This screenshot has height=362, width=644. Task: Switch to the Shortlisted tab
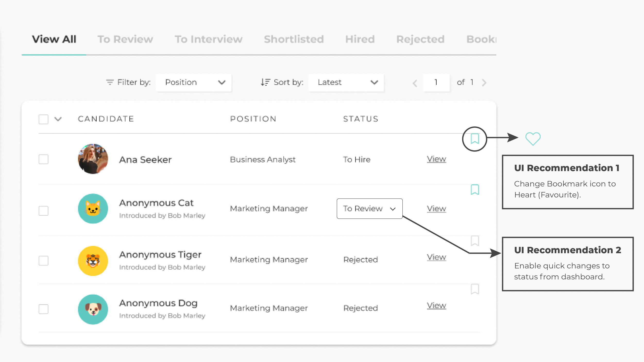tap(294, 39)
